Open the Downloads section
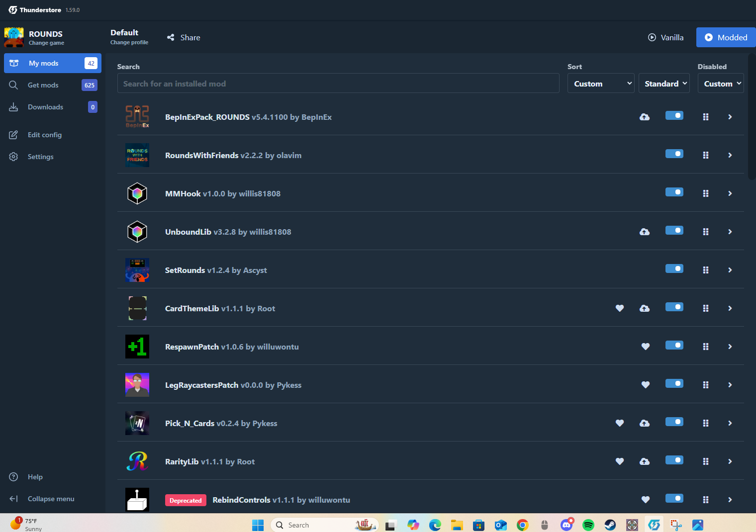Screen dimensions: 756x532 pyautogui.click(x=53, y=107)
